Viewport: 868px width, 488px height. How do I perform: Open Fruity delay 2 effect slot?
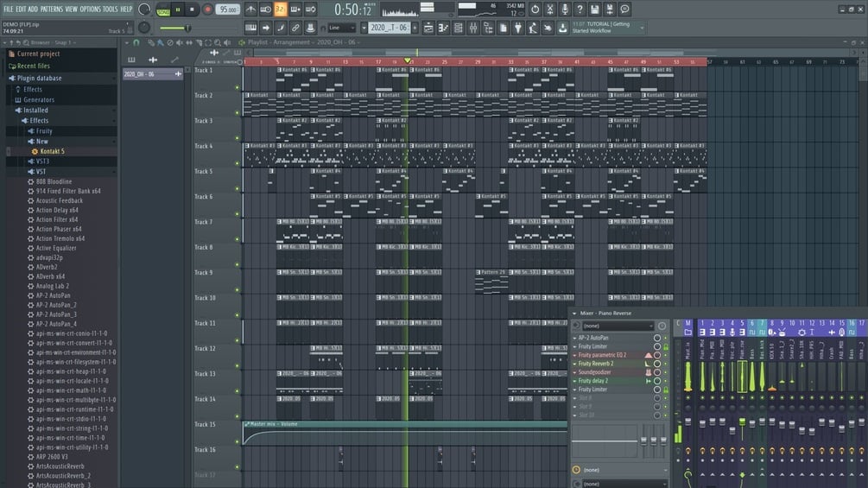coord(592,381)
